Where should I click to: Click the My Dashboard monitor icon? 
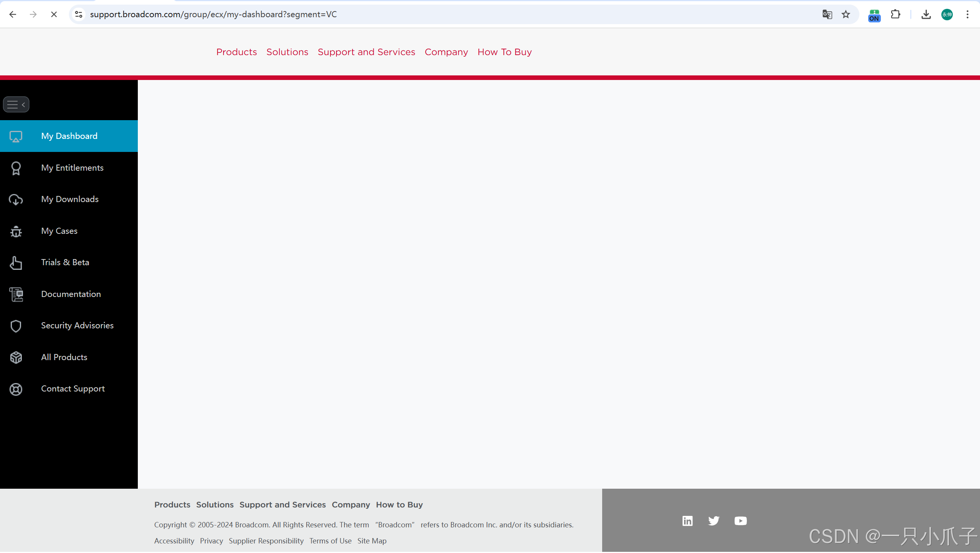[16, 136]
